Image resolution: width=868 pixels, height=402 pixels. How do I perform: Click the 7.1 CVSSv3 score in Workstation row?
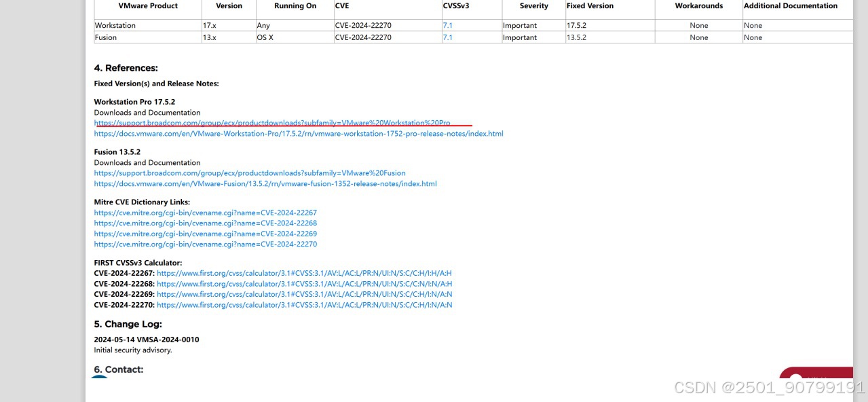[447, 25]
